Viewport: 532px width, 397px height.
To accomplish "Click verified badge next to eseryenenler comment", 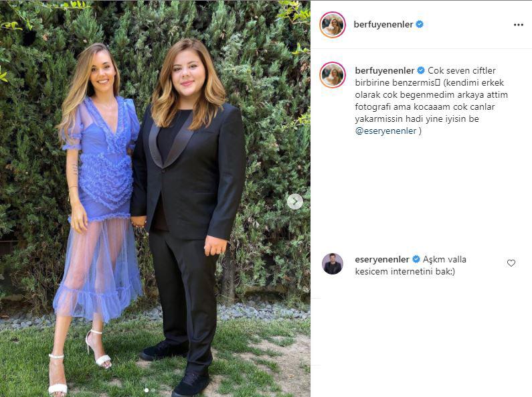I will click(416, 259).
